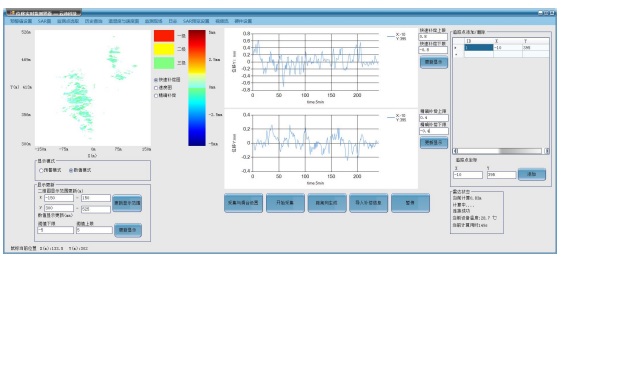Click the yellow level-two alert color swatch
Image resolution: width=640 pixels, height=365 pixels.
164,49
